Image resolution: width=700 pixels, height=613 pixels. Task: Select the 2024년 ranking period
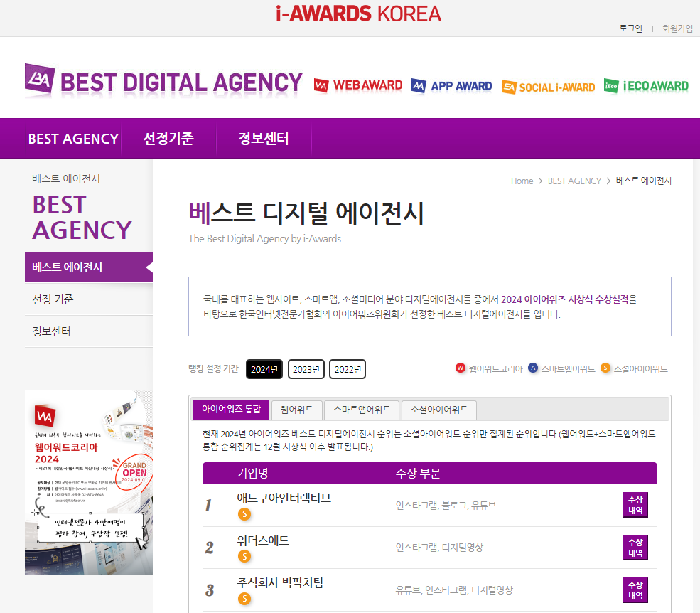tap(264, 369)
